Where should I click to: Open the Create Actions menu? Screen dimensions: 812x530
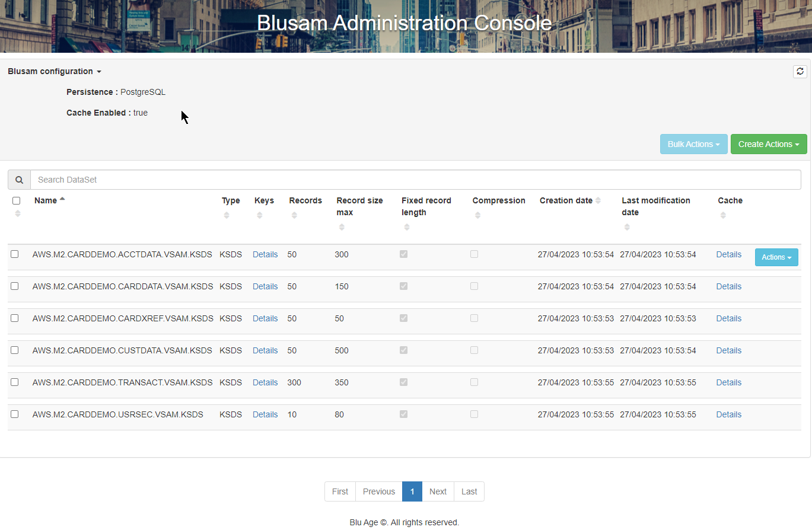(769, 143)
